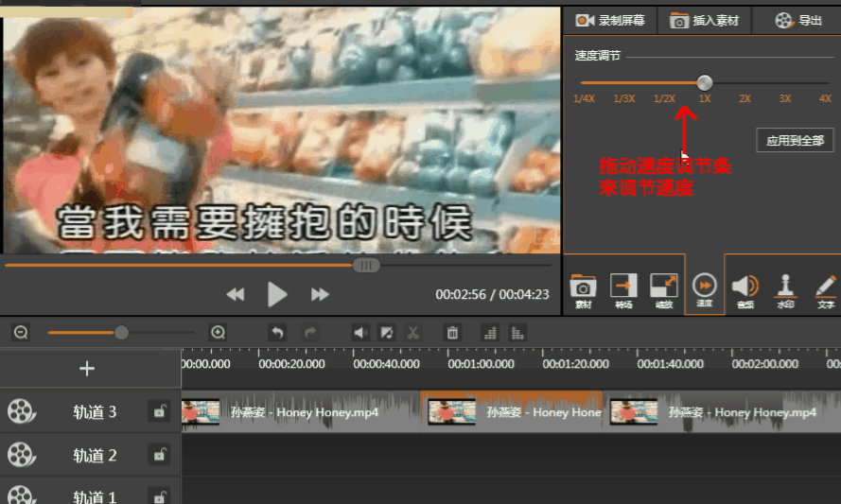Click the timeline zoom slider knob
The image size is (841, 504).
(x=121, y=333)
